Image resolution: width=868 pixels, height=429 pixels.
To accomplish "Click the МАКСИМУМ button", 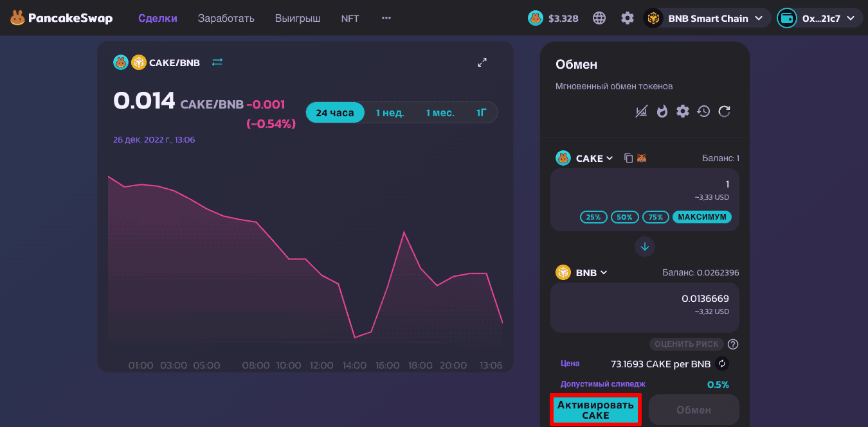I will [x=702, y=217].
